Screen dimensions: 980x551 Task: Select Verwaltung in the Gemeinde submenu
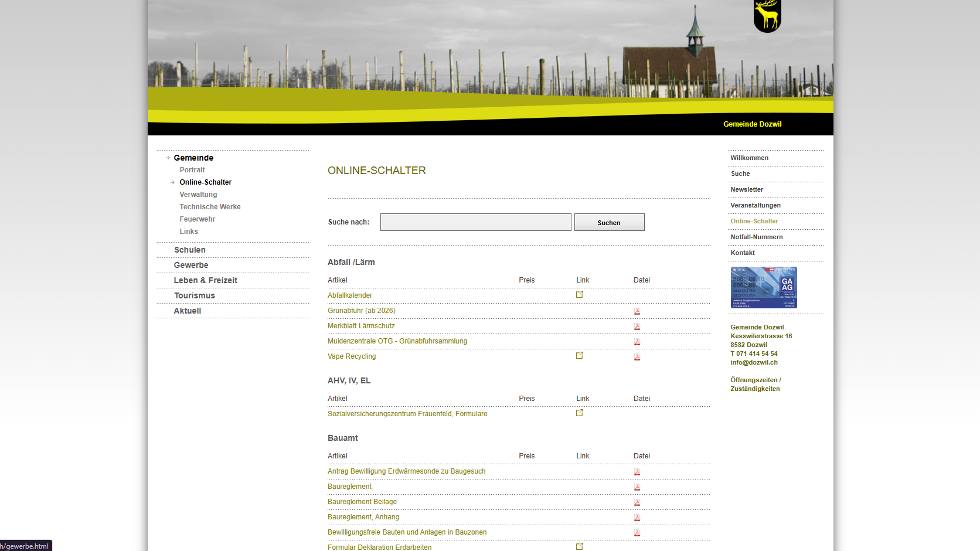pos(198,195)
